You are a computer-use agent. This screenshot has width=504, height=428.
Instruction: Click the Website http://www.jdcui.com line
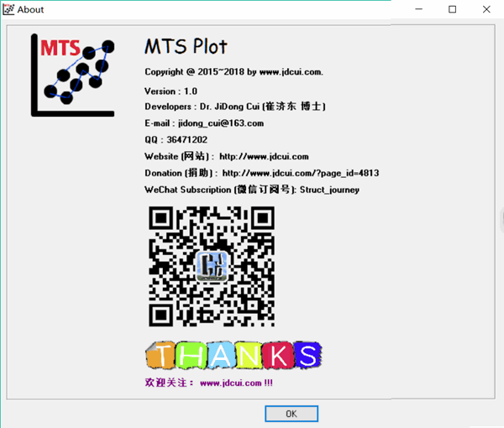tap(227, 156)
